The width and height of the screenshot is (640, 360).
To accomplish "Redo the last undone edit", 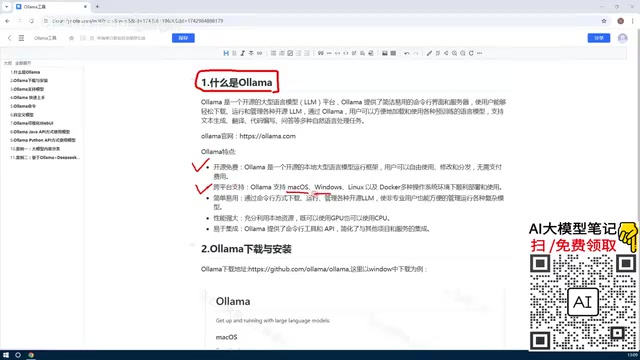I will pos(416,53).
